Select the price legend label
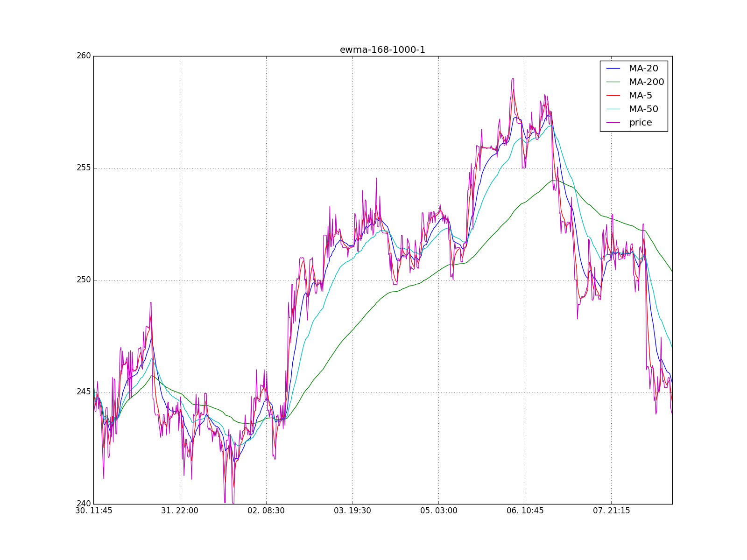Screen dimensions: 747x560 point(641,123)
